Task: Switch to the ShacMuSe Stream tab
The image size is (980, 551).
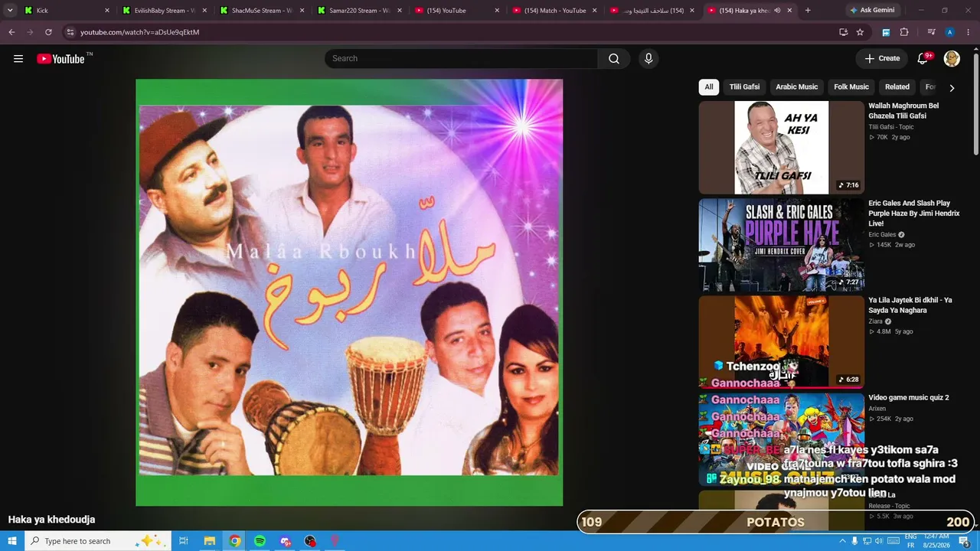Action: coord(260,11)
